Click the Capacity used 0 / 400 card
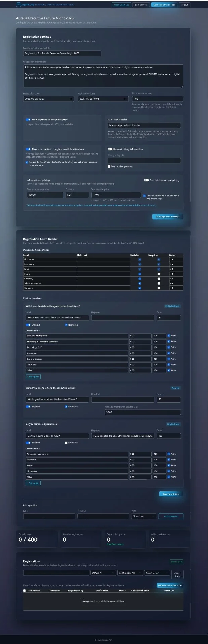Image resolution: width=208 pixels, height=644 pixels. click(x=37, y=539)
